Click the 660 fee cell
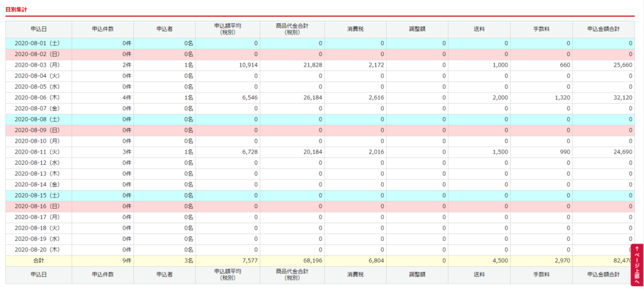This screenshot has height=290, width=644. tap(541, 65)
